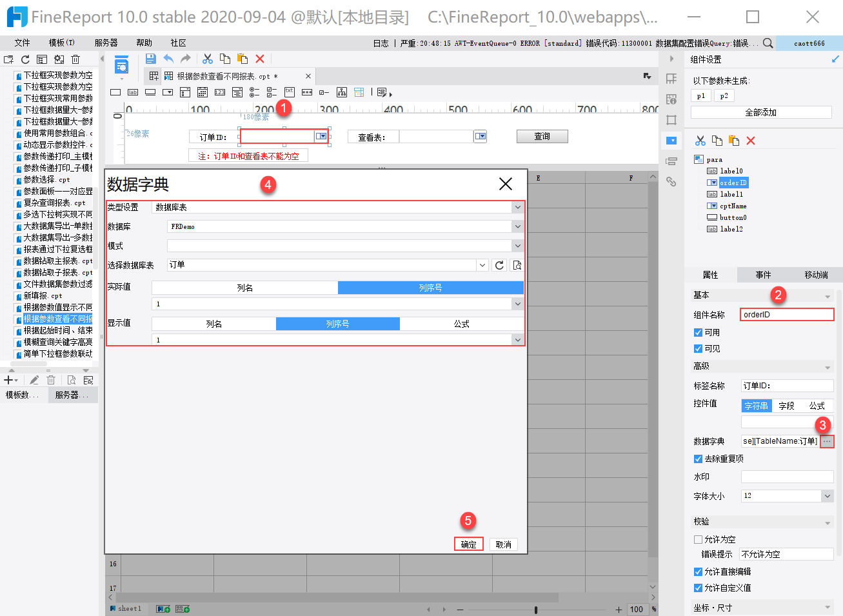843x616 pixels.
Task: Uncheck the 可用 checkbox
Action: click(x=698, y=333)
